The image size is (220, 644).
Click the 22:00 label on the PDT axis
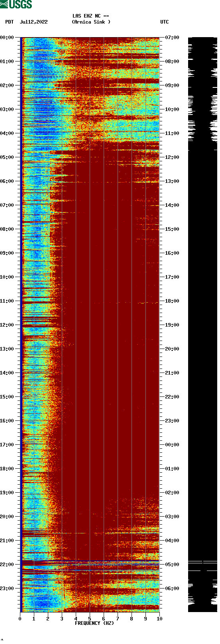coord(7,565)
